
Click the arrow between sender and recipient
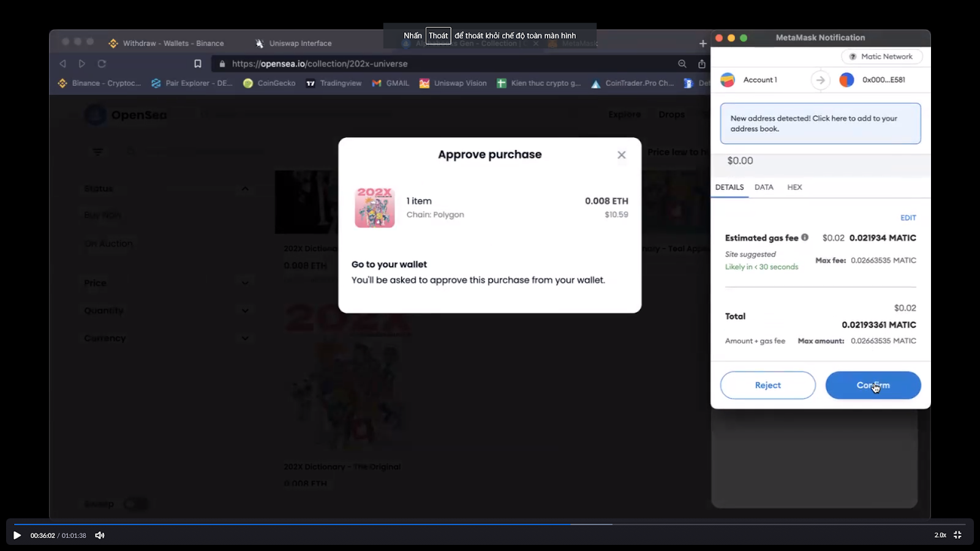tap(820, 80)
